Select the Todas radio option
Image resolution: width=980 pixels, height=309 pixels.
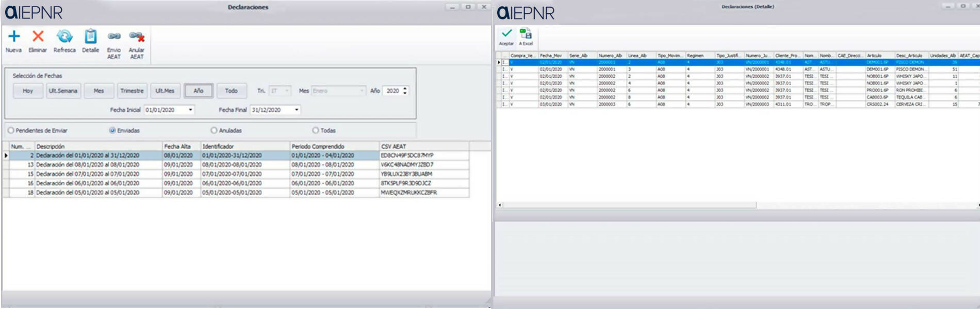[x=316, y=131]
